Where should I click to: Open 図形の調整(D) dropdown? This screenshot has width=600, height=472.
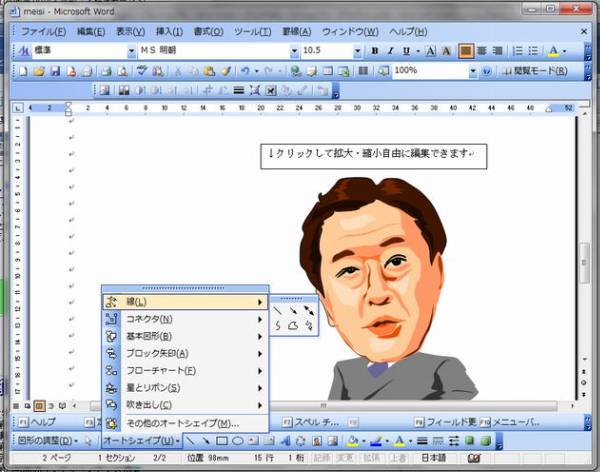tap(47, 441)
